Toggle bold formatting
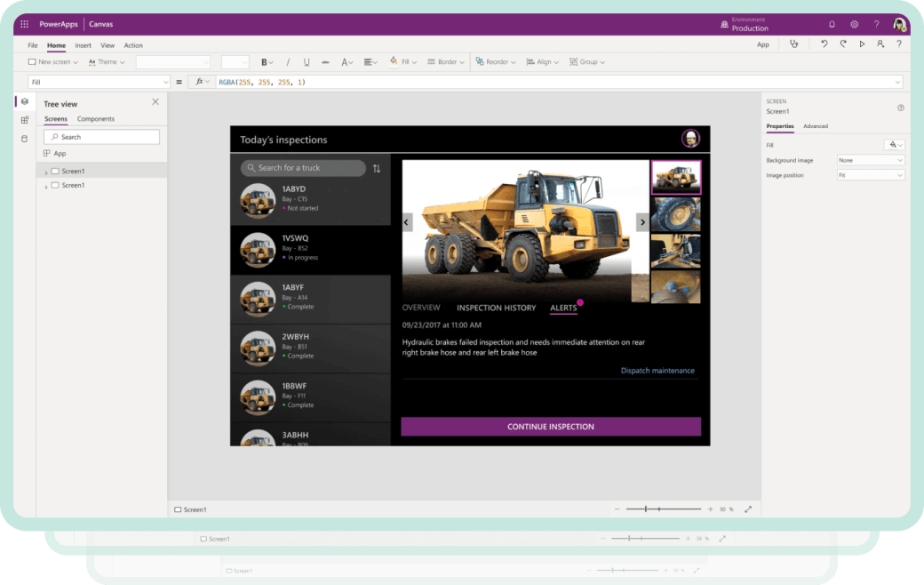The height and width of the screenshot is (585, 924). click(x=264, y=62)
